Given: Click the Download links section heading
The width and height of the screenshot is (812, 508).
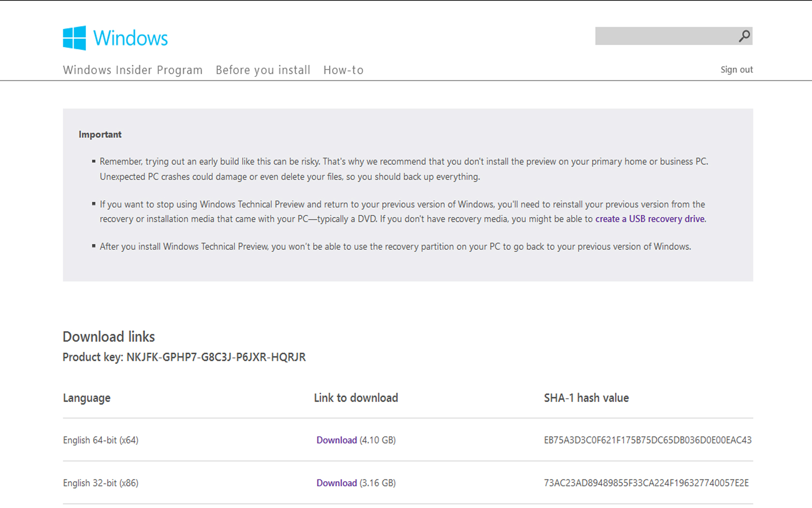Looking at the screenshot, I should click(108, 337).
